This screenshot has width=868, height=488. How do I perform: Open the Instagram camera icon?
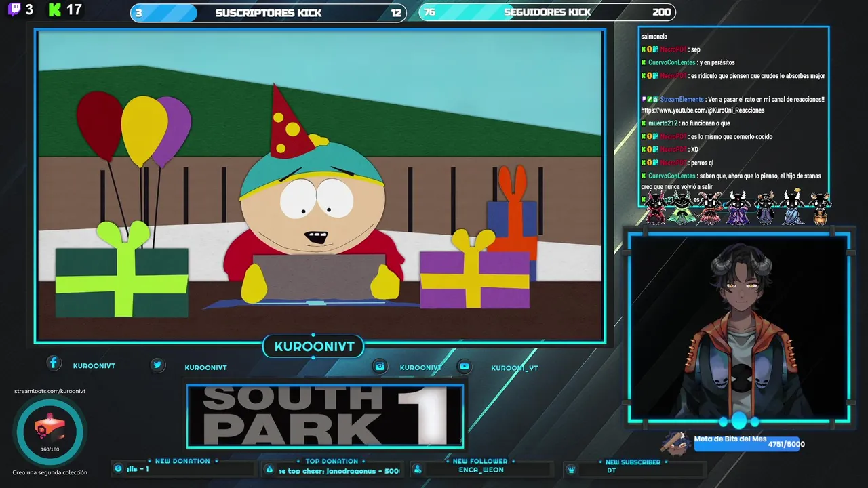coord(380,366)
